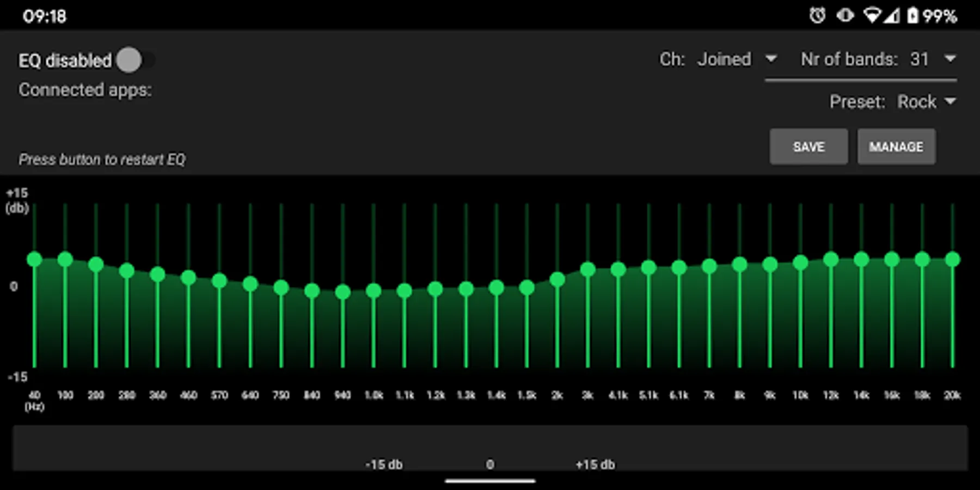Select the 7k band slider knob

(709, 266)
